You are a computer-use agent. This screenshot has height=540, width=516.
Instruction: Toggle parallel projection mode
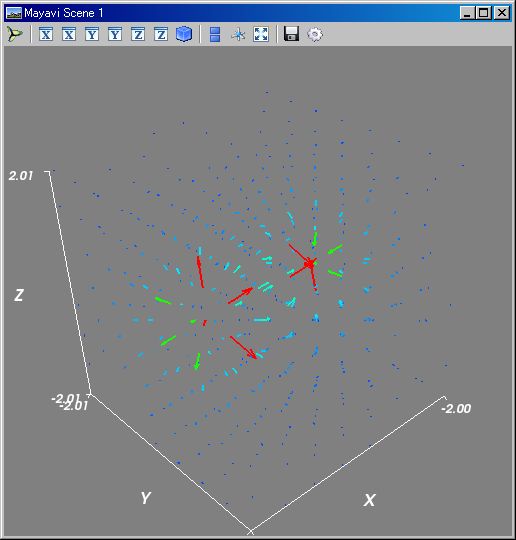(215, 34)
